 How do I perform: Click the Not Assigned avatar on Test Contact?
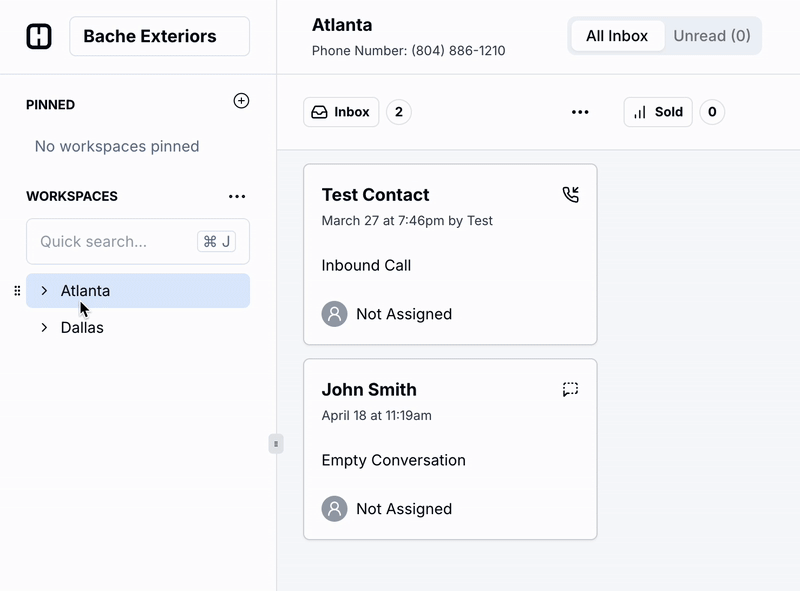332,313
